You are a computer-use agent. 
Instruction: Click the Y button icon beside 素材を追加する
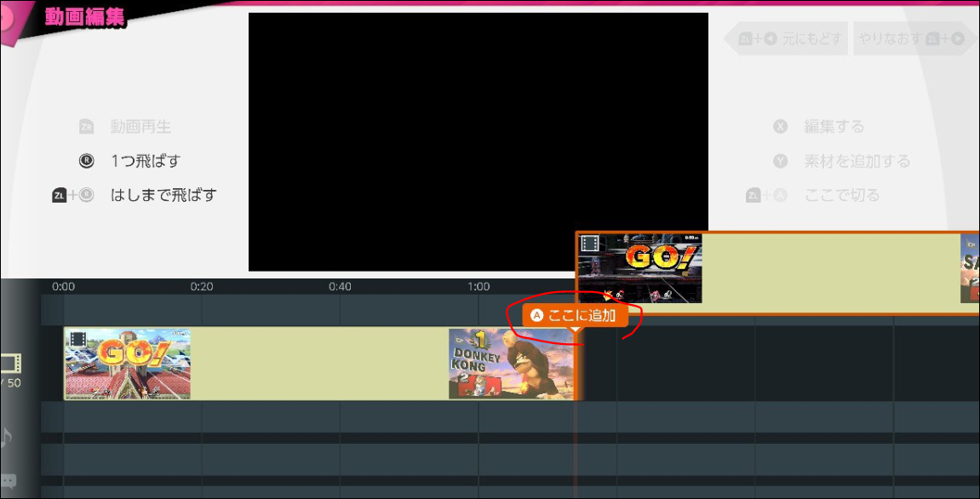click(x=780, y=161)
